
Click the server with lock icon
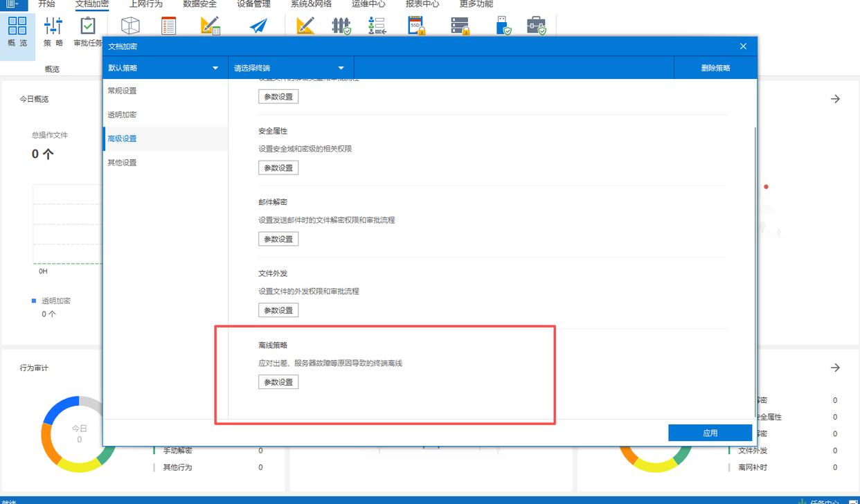pos(460,26)
